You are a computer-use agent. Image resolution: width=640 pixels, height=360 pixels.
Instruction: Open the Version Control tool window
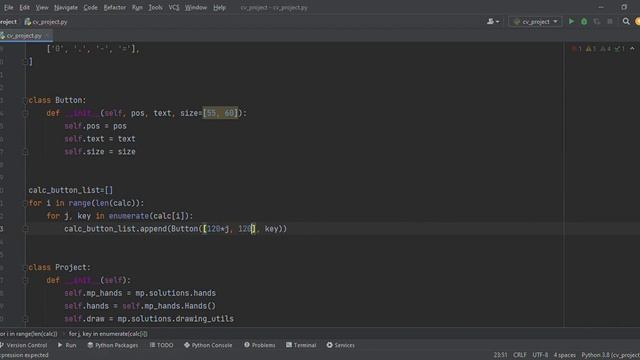coord(23,345)
